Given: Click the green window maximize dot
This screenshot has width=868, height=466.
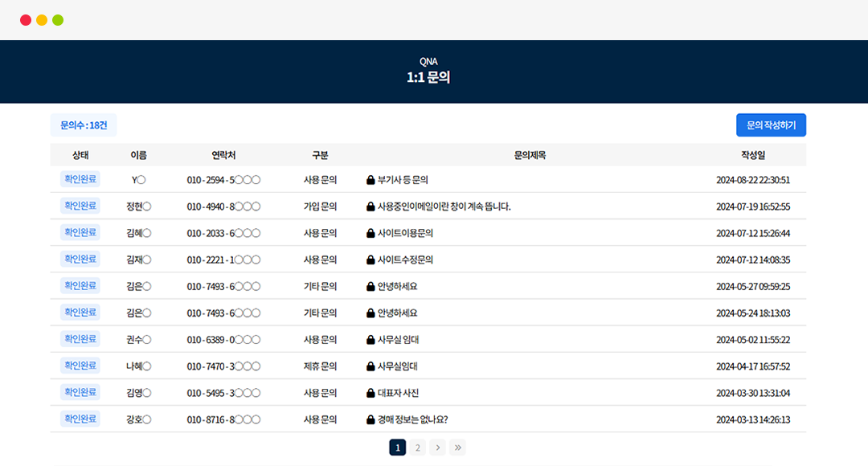Looking at the screenshot, I should pos(58,20).
